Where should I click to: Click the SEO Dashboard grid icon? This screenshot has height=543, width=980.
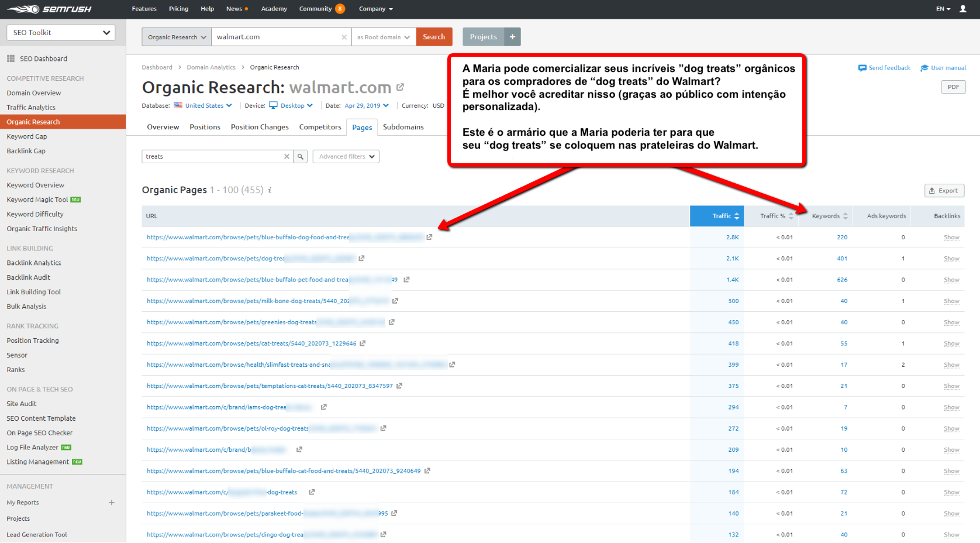pos(11,59)
